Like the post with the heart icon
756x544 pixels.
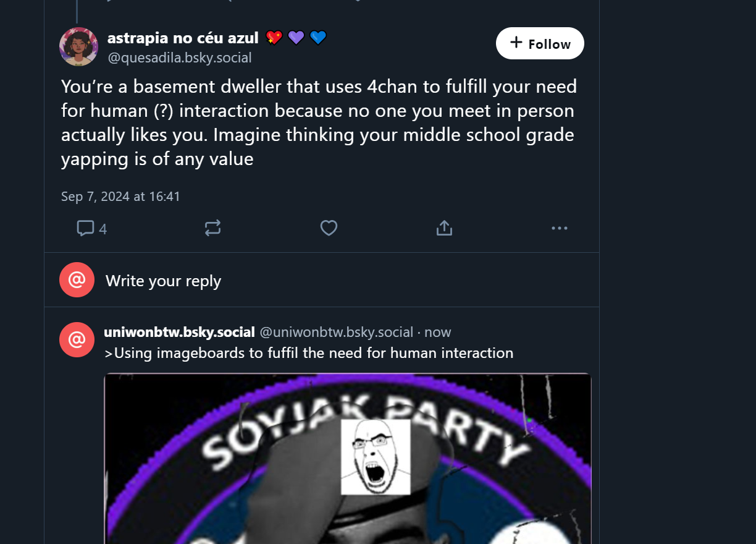click(x=329, y=229)
